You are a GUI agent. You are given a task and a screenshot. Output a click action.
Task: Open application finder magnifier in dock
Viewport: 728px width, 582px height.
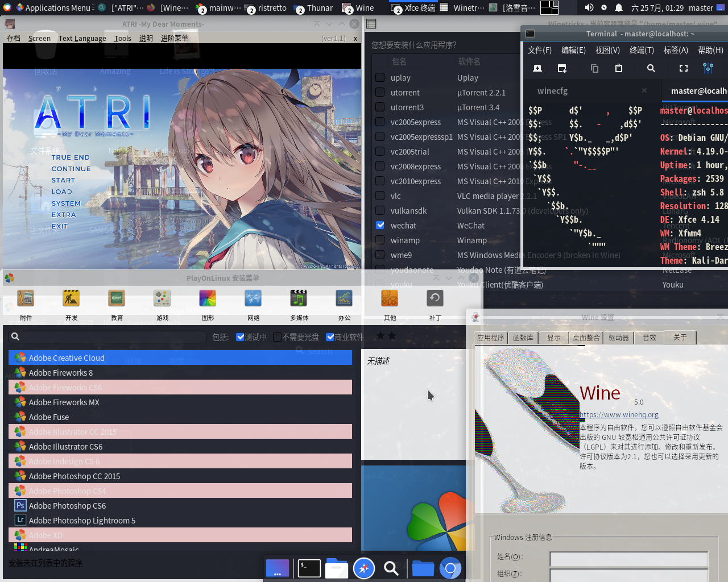click(391, 568)
